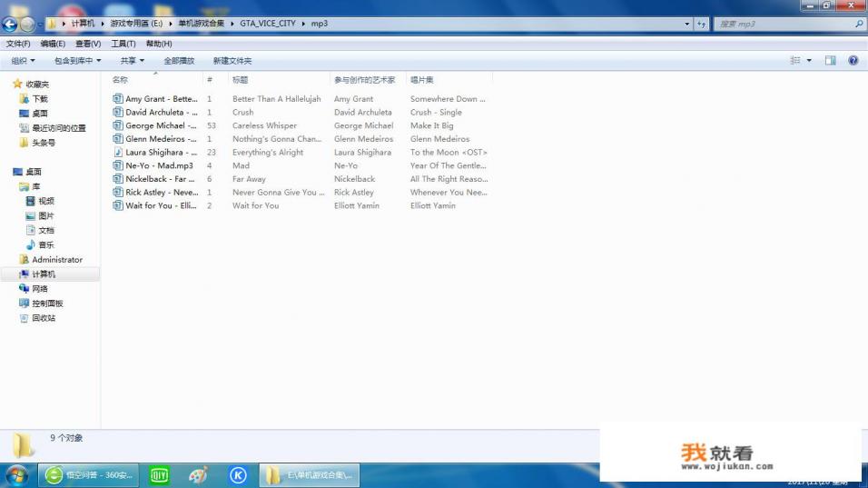Open 下载 folder in favorites

click(x=40, y=99)
